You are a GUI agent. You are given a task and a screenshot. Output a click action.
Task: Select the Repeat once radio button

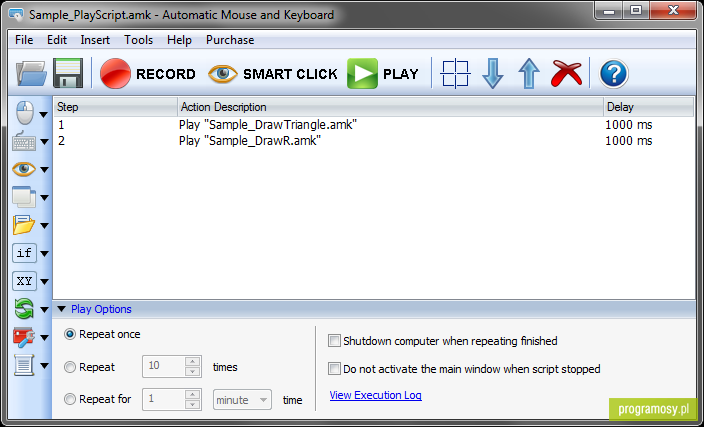(70, 334)
